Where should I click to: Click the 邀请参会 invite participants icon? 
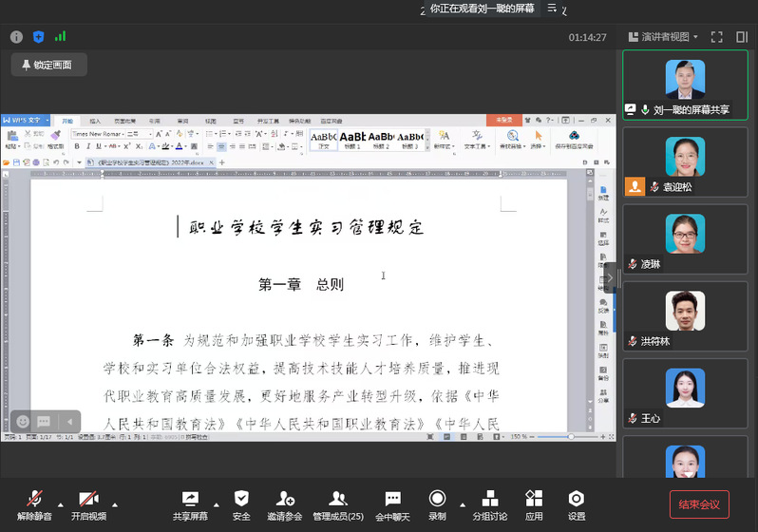[284, 503]
